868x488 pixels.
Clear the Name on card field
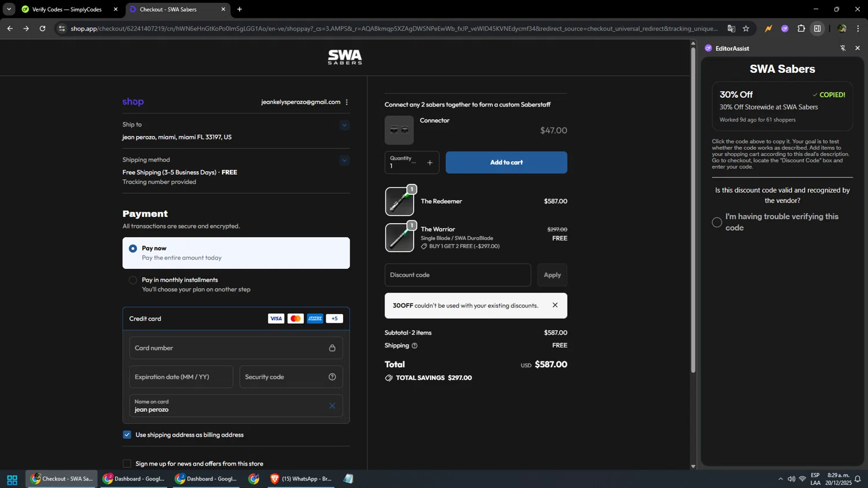(332, 406)
